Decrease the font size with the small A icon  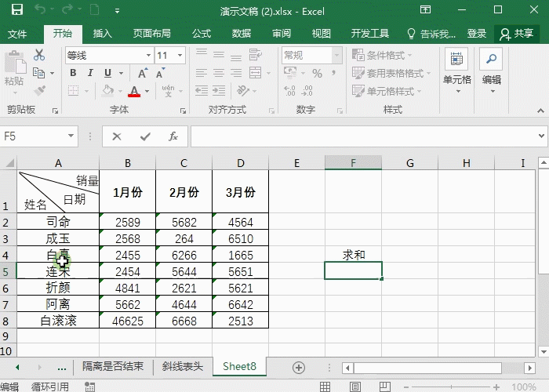pos(160,74)
